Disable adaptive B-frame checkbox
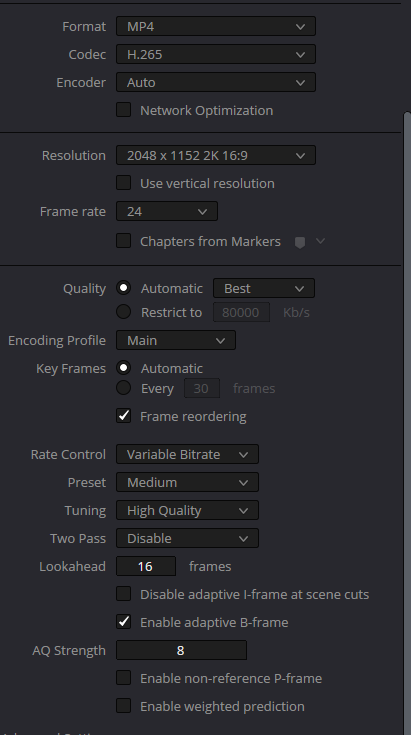Viewport: 411px width, 735px height. [124, 622]
